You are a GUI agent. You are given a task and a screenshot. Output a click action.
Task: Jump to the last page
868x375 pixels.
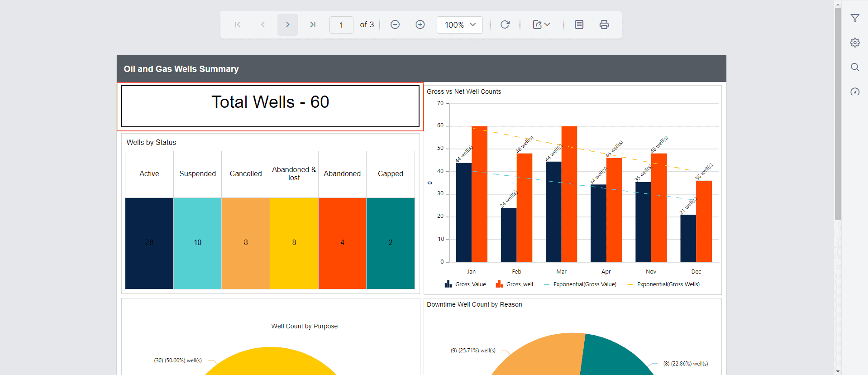[312, 24]
